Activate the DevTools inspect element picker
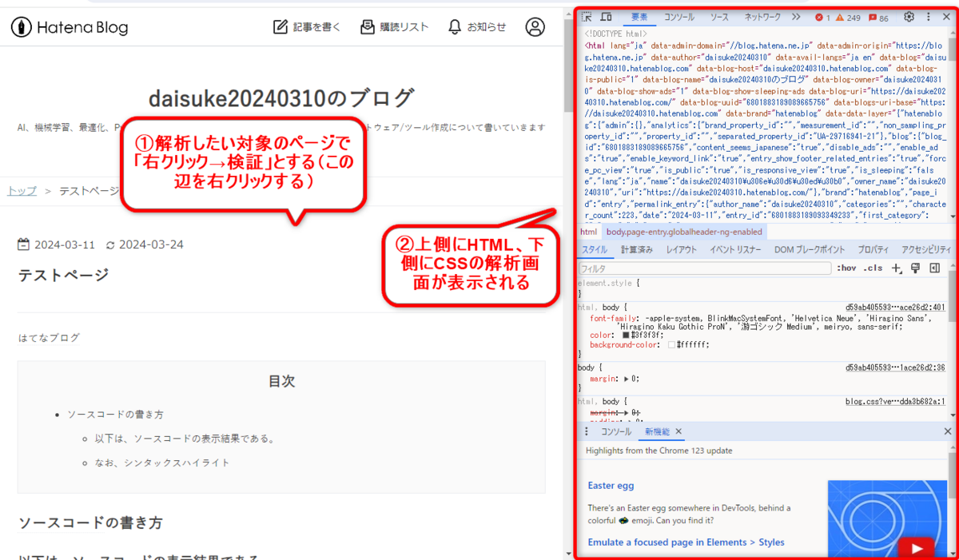The width and height of the screenshot is (959, 560). coord(587,17)
